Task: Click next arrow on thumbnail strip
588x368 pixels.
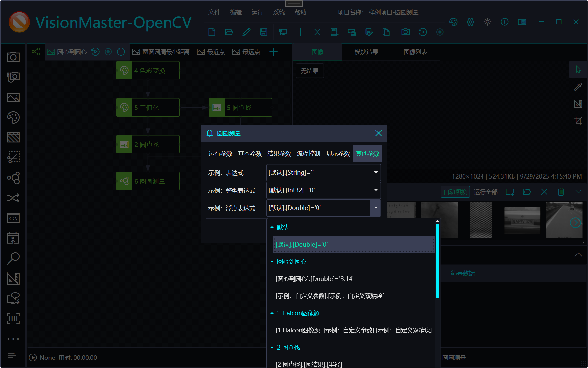Action: [x=576, y=223]
